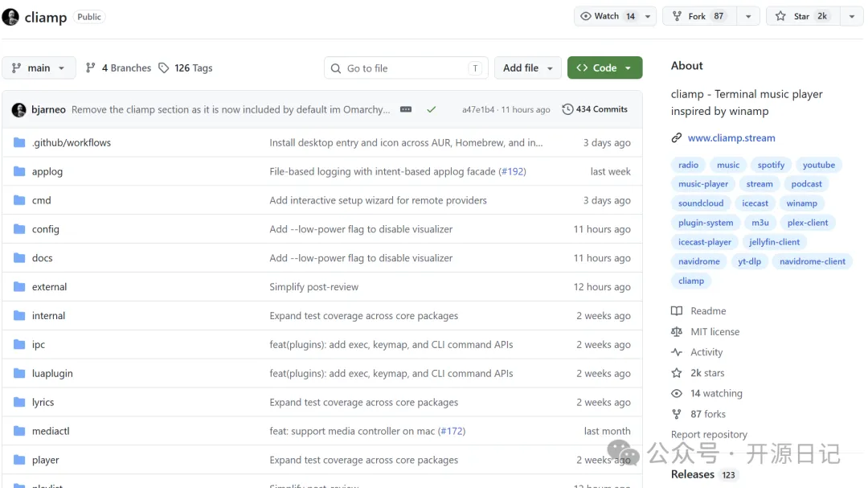Click the green commit status checkmark

tap(432, 109)
